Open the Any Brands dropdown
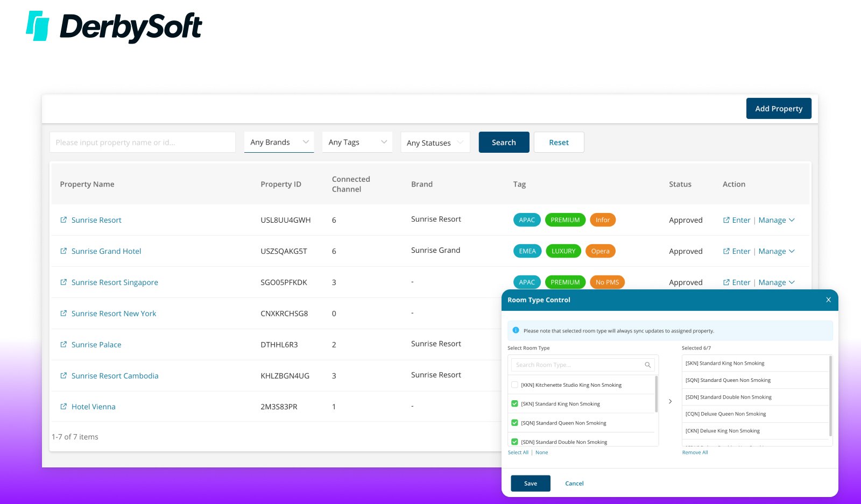The height and width of the screenshot is (504, 861). tap(279, 142)
